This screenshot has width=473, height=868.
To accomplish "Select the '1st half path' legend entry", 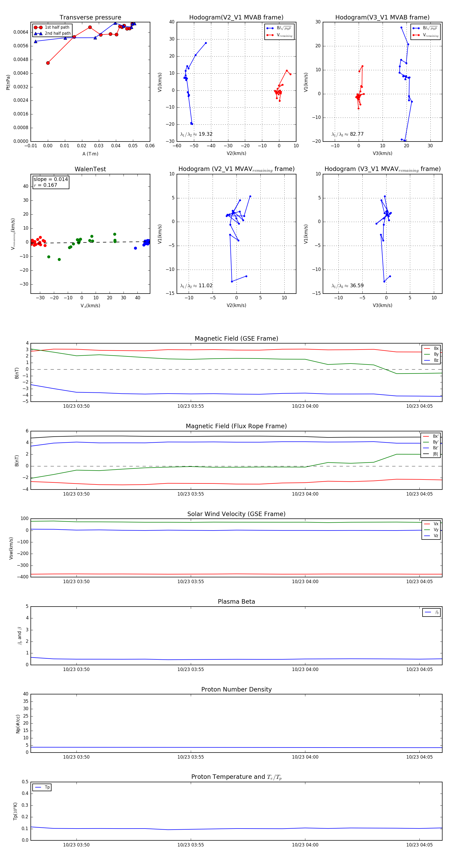I will tap(52, 27).
